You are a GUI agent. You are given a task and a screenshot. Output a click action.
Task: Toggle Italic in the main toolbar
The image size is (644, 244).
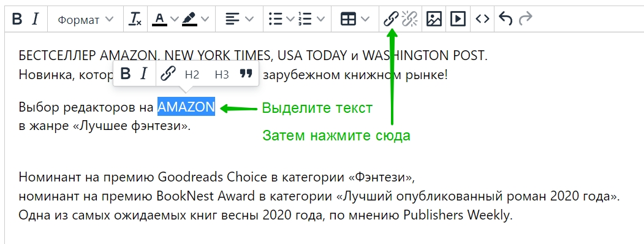point(36,19)
